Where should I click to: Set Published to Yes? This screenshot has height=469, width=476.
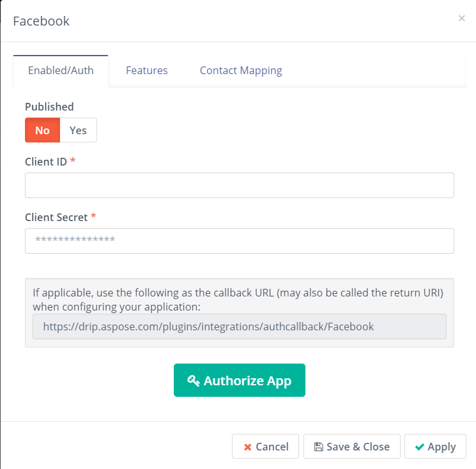click(x=79, y=130)
